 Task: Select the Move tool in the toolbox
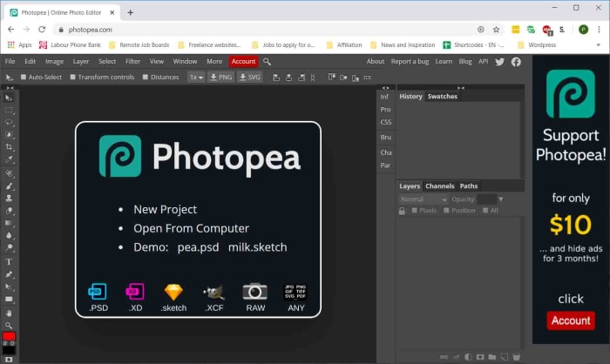coord(9,97)
